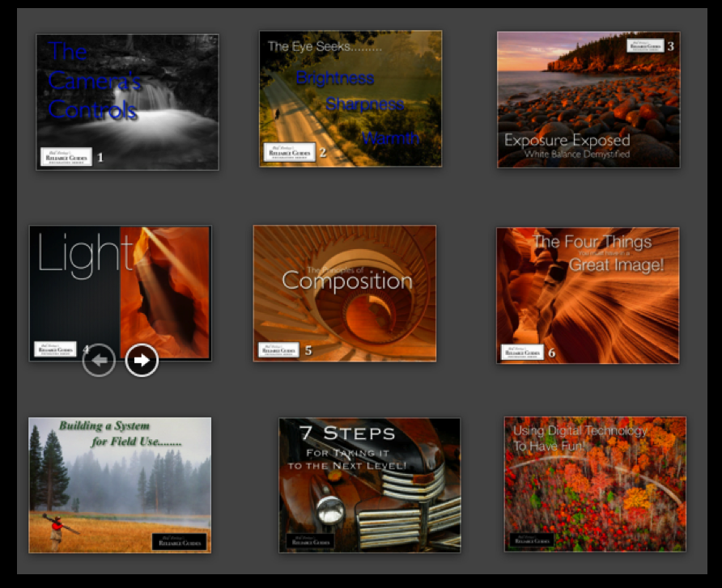
Task: Click Reliable Guides logo on Camera's Controls slide
Action: pyautogui.click(x=66, y=157)
